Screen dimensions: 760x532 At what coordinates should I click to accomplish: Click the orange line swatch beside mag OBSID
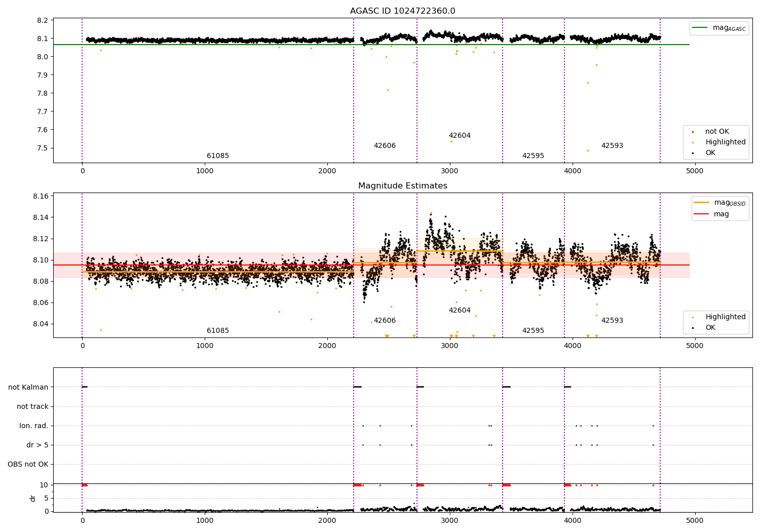(x=702, y=203)
